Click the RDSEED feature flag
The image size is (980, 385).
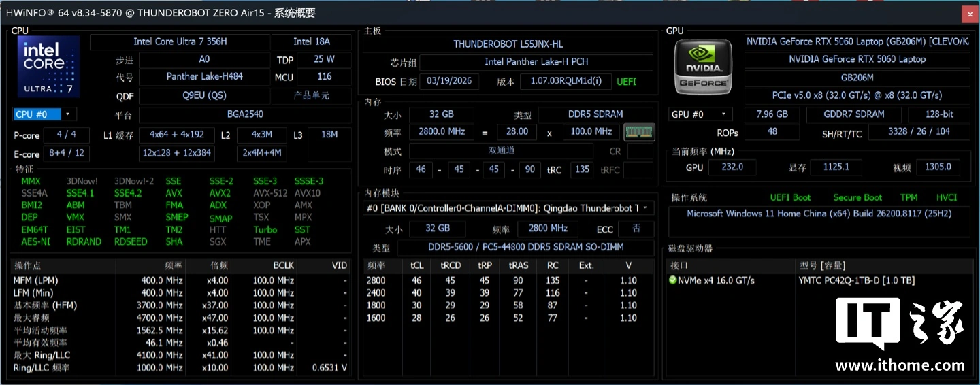(131, 241)
